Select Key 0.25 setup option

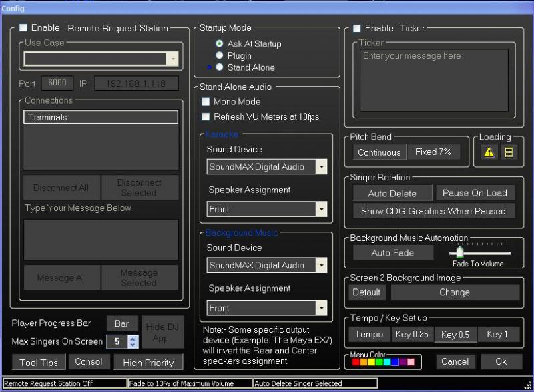pyautogui.click(x=412, y=334)
